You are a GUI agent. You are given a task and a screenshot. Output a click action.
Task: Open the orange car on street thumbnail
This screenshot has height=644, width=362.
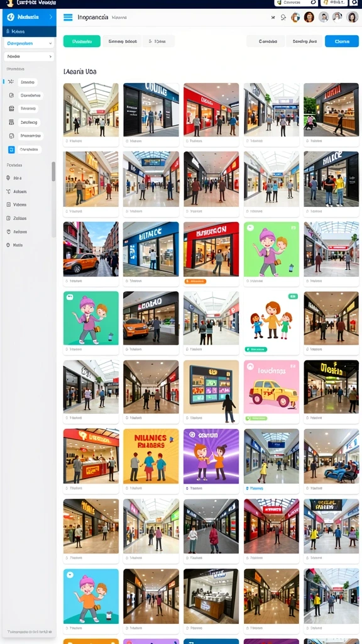tap(90, 249)
